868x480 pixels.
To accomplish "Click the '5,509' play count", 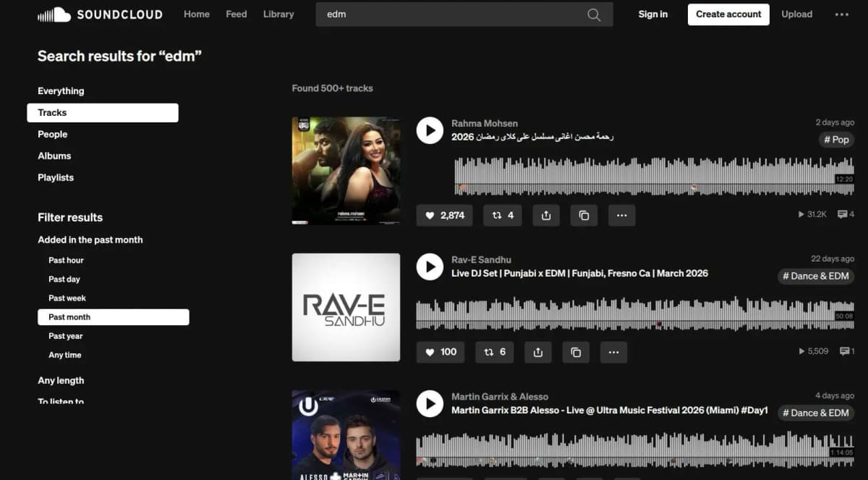I will [814, 351].
